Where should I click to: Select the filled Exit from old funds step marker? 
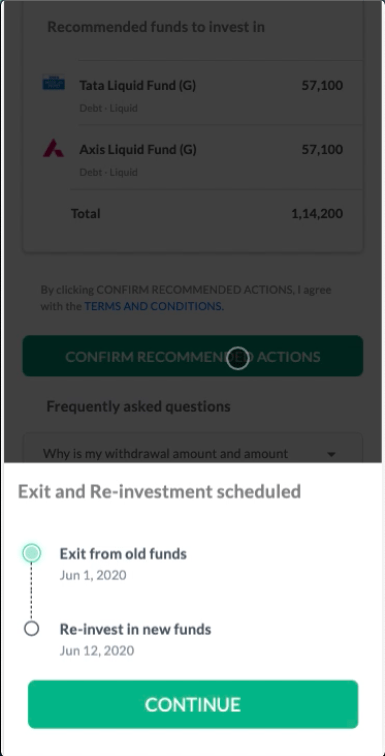(32, 553)
